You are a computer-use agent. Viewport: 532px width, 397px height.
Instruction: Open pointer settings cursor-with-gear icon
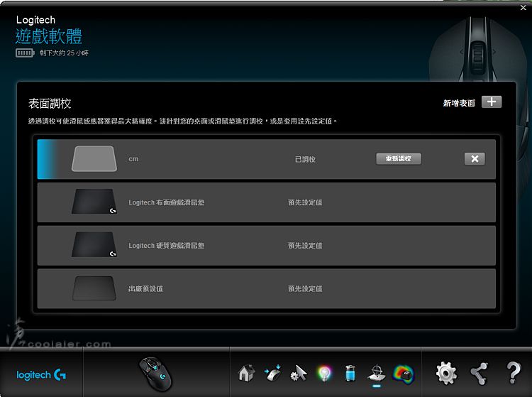(x=299, y=374)
